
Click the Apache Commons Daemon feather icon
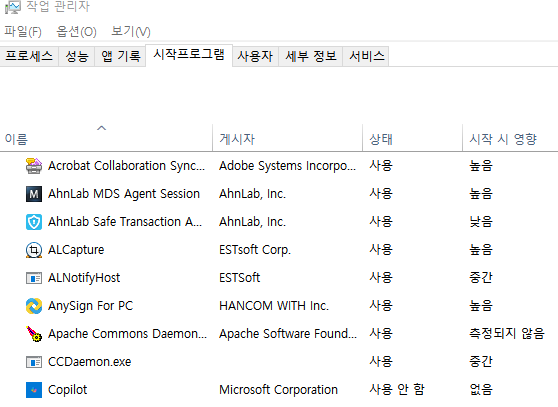34,334
